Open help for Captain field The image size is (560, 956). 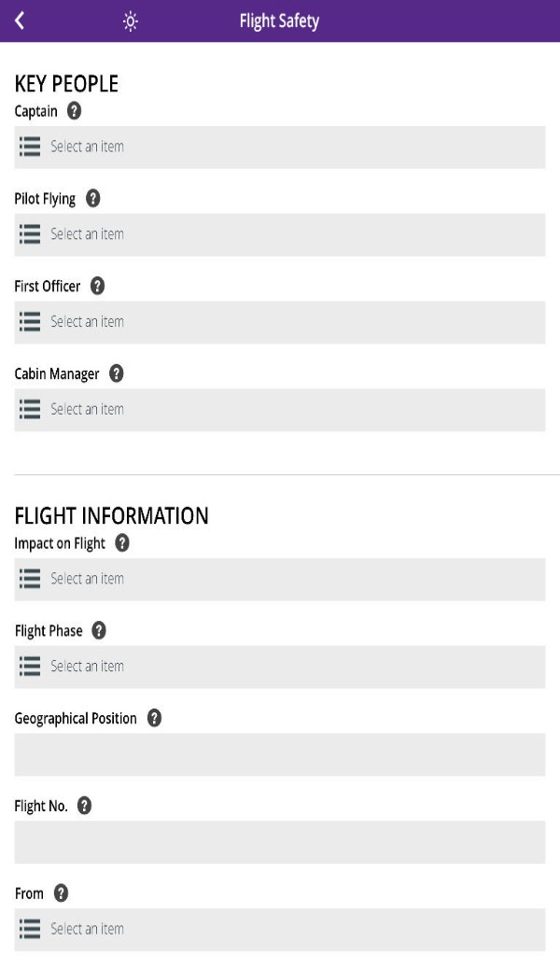pos(74,111)
